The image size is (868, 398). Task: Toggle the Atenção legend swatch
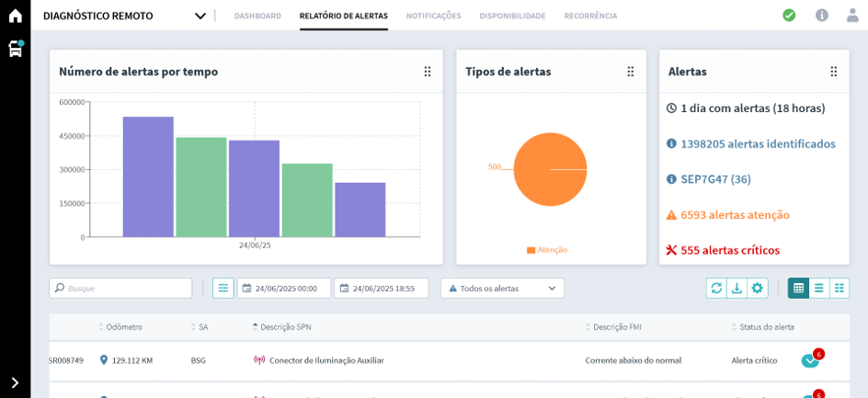pyautogui.click(x=531, y=250)
